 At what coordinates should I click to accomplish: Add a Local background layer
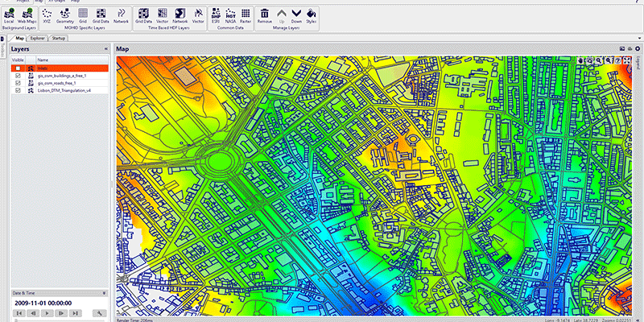(x=9, y=15)
